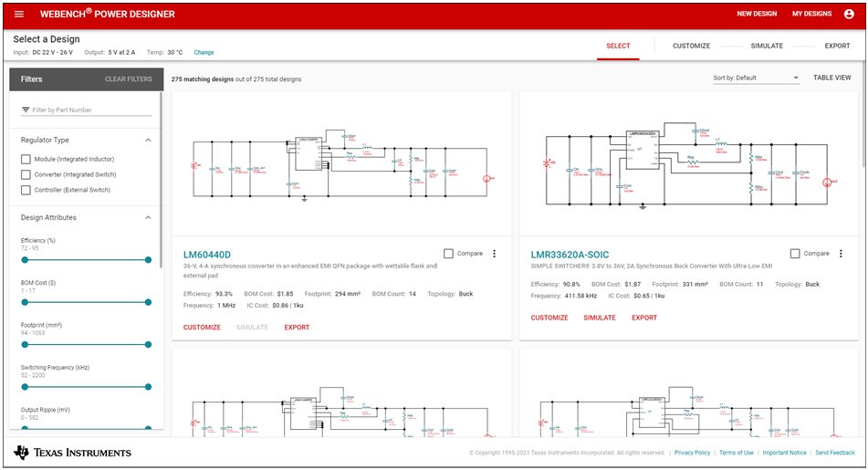This screenshot has width=868, height=470.
Task: Click the Send Feedback footer link
Action: pos(835,453)
